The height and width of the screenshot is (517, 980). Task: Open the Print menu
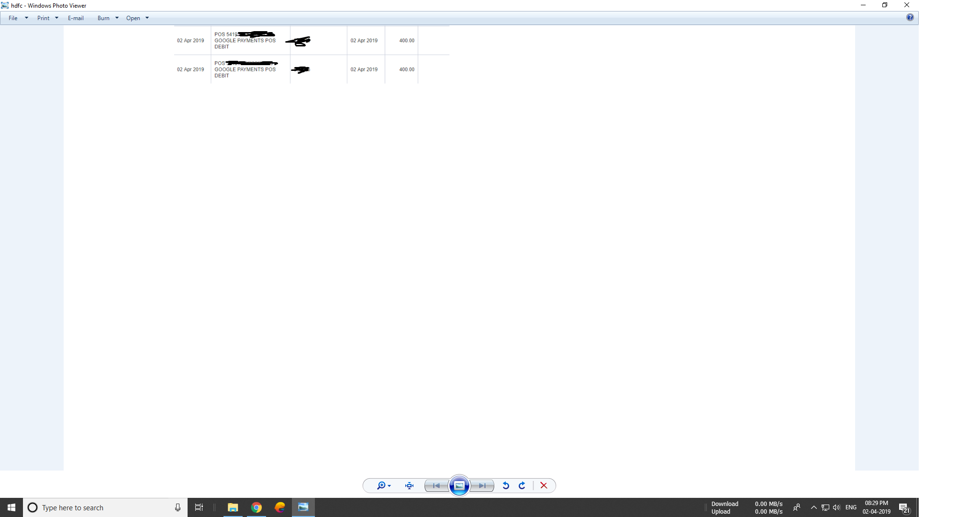43,18
